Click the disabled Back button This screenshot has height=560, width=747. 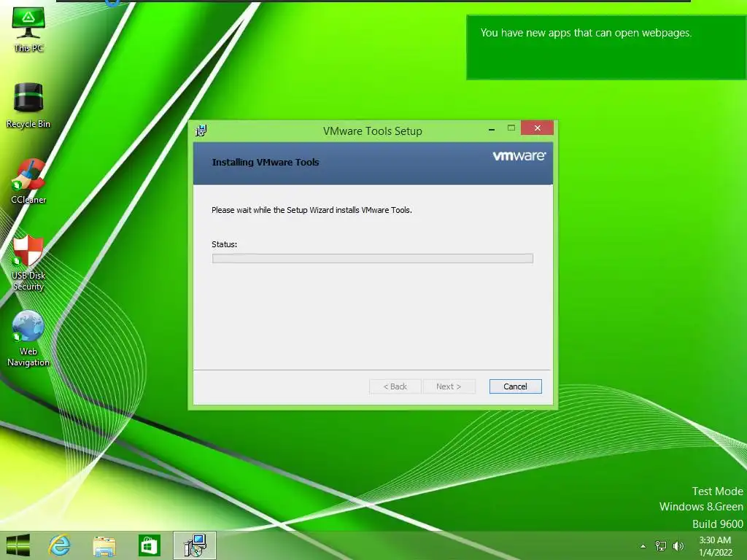(x=395, y=386)
